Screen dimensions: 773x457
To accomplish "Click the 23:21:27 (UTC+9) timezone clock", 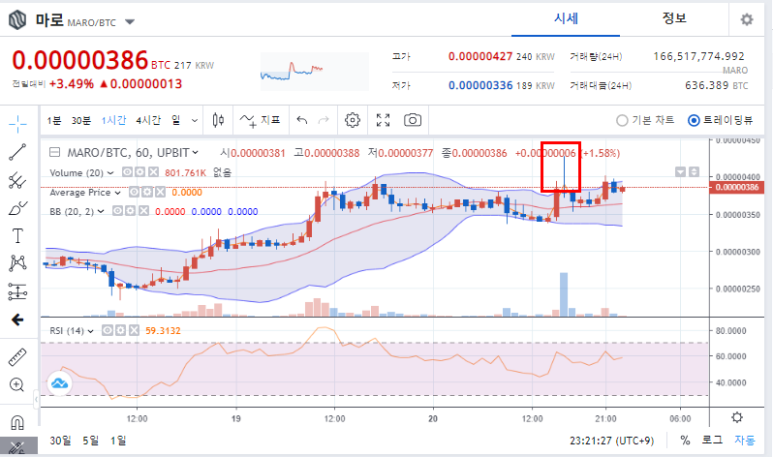I will pyautogui.click(x=612, y=440).
